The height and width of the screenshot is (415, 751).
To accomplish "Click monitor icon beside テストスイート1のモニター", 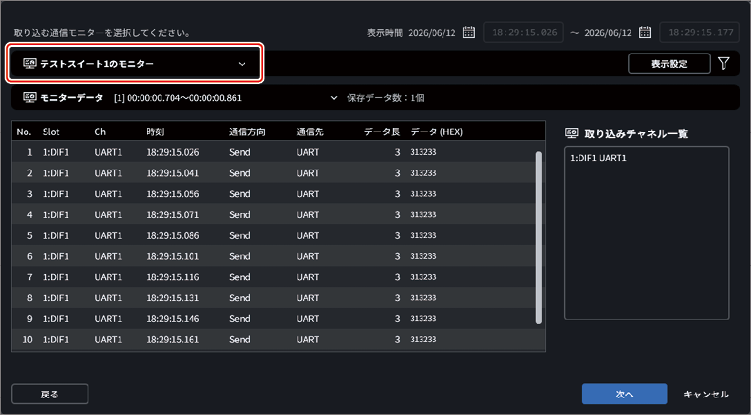I will point(30,63).
